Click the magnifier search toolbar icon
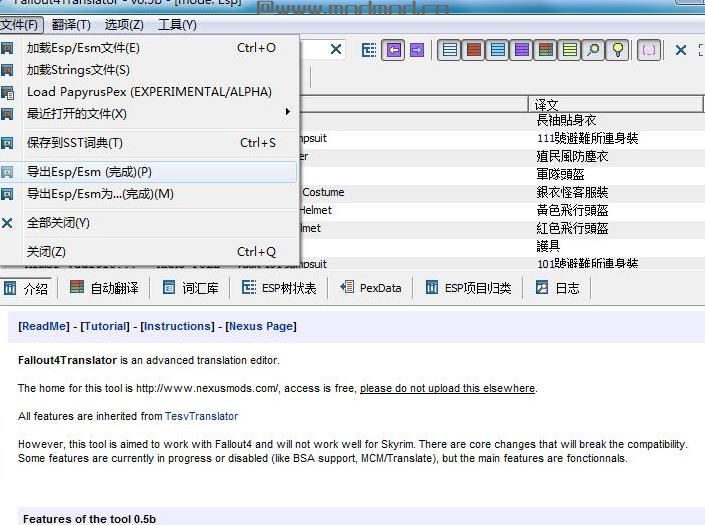This screenshot has width=705, height=525. [593, 50]
